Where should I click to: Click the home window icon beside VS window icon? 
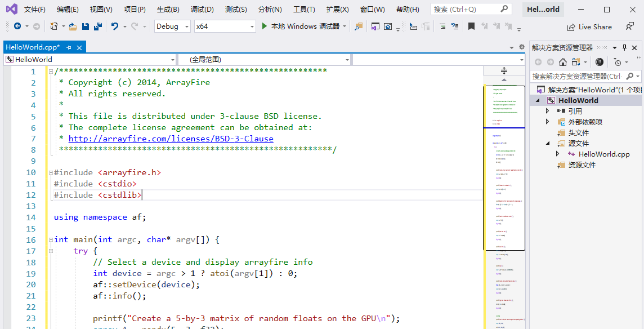388,26
